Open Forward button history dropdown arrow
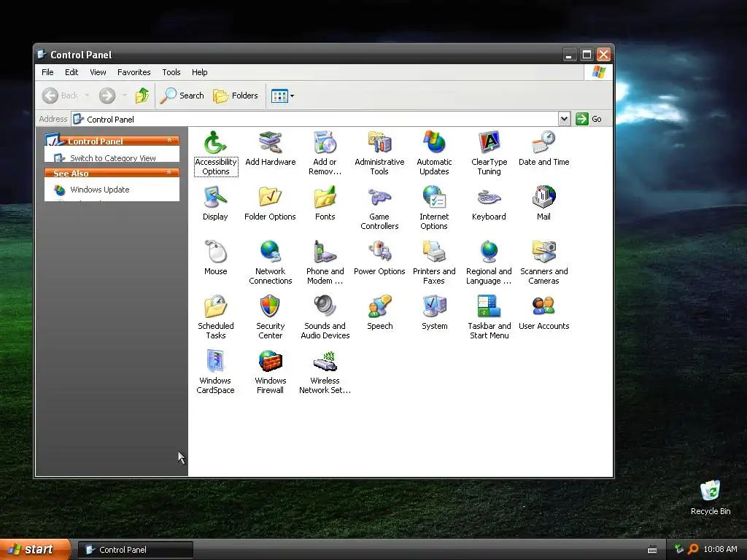The image size is (747, 560). coord(124,96)
